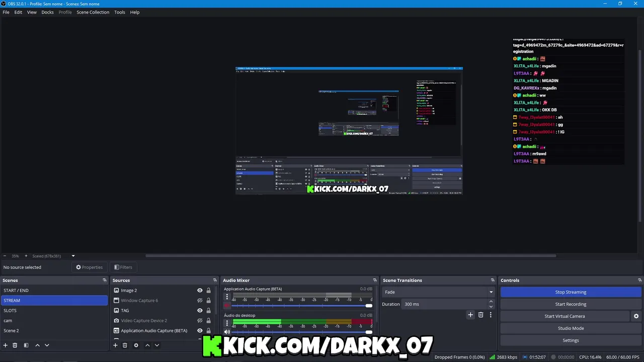Viewport: 644px width, 362px height.
Task: Add a new scene with plus icon
Action: click(x=6, y=345)
